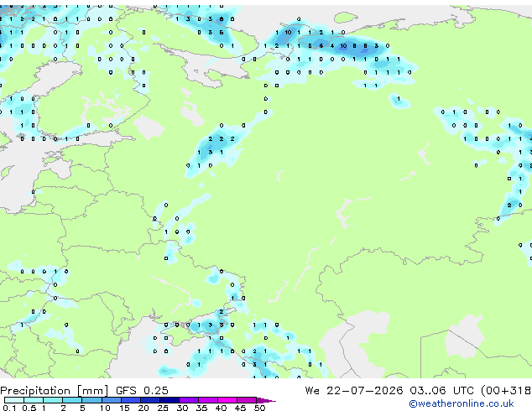The width and height of the screenshot is (532, 411).
Task: Click the '5' legend scale label
Action: (x=82, y=408)
